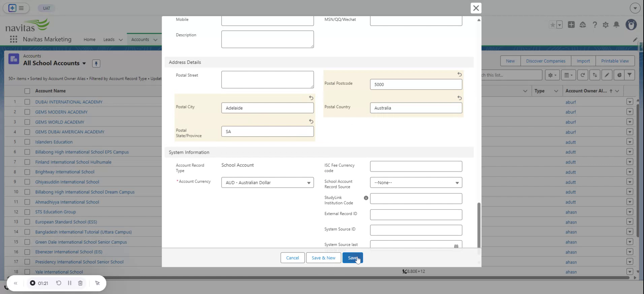This screenshot has width=644, height=294.
Task: Click the Import button
Action: tap(583, 61)
